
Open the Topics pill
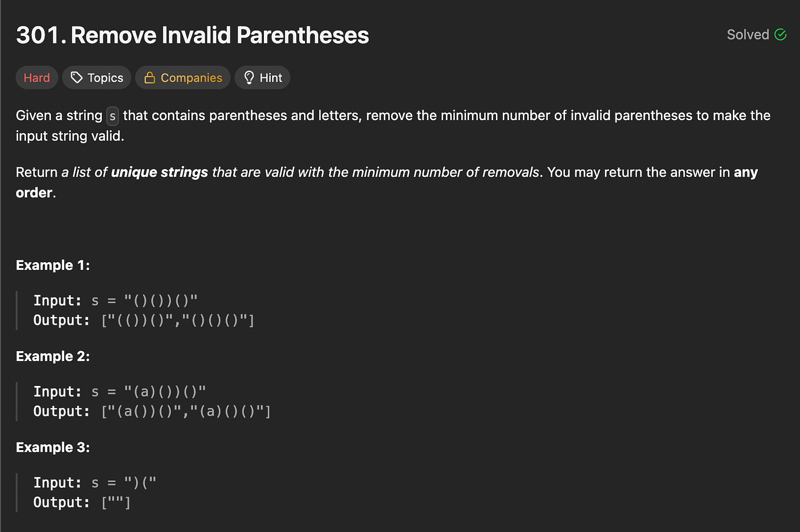pos(97,78)
